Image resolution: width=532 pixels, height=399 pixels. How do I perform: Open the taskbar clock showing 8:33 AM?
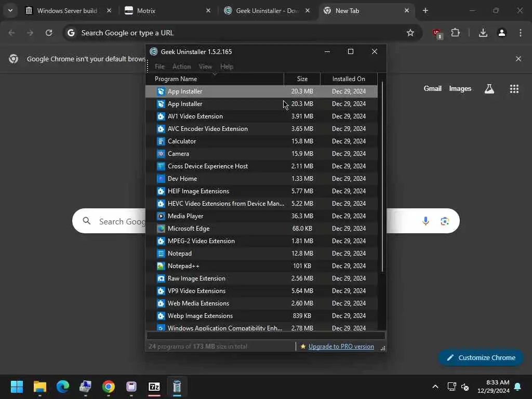pos(494,387)
